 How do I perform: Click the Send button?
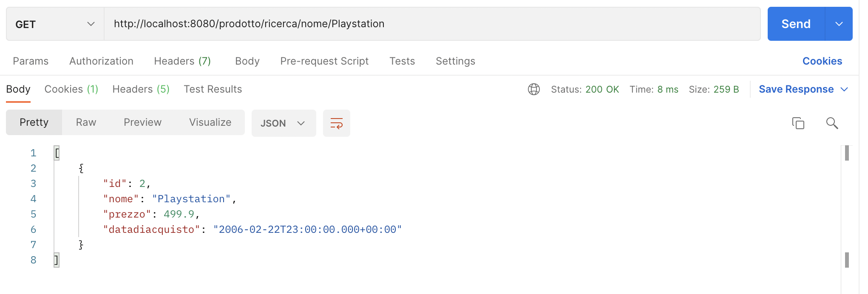point(795,24)
